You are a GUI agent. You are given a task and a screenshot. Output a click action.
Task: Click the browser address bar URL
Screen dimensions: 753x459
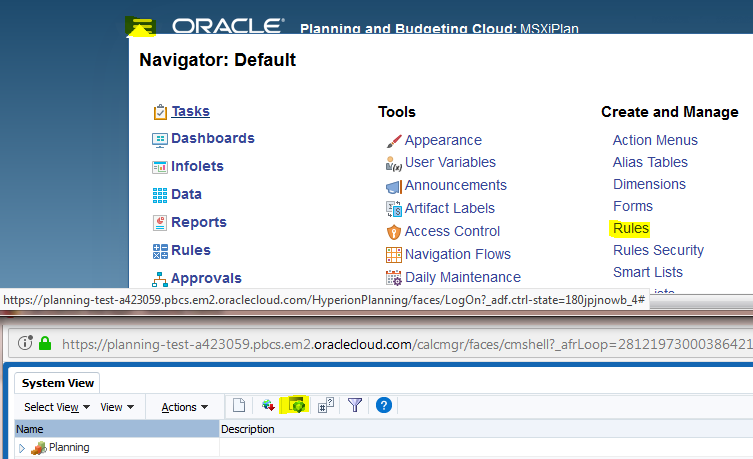(406, 344)
